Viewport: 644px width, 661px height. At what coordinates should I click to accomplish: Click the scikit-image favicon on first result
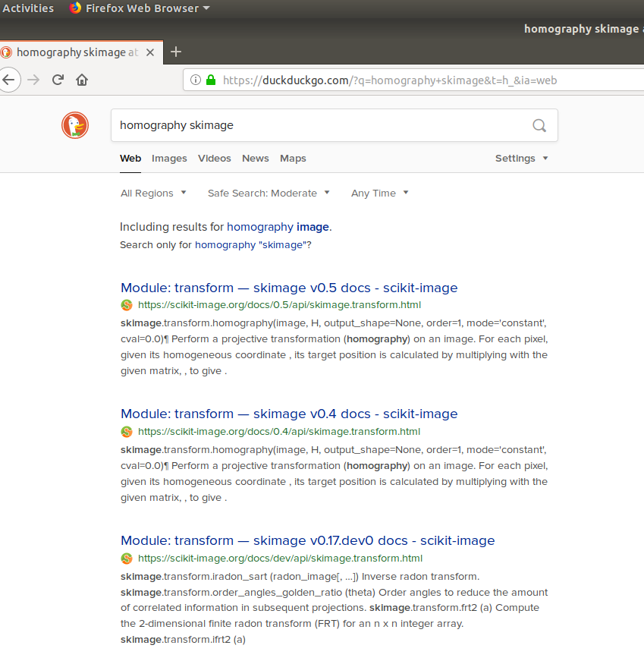pyautogui.click(x=126, y=305)
